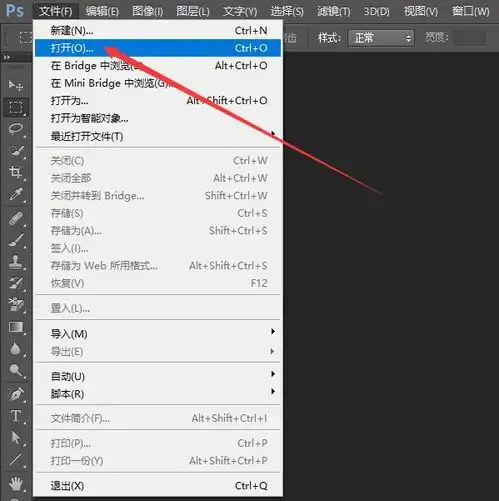
Task: Select the Move tool
Action: coord(16,85)
